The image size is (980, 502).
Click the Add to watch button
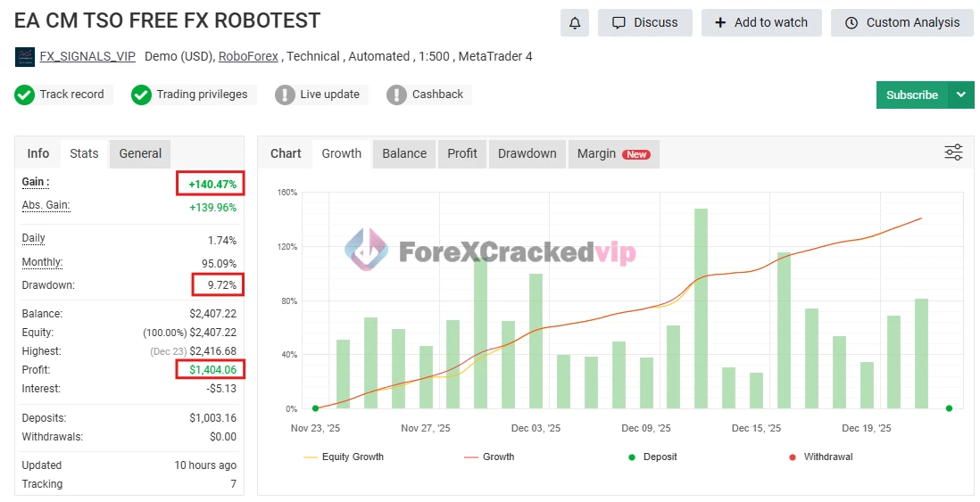coord(760,23)
